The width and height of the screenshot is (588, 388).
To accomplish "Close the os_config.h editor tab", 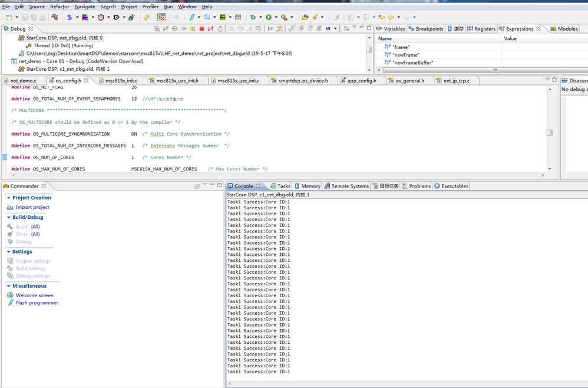I will 86,80.
